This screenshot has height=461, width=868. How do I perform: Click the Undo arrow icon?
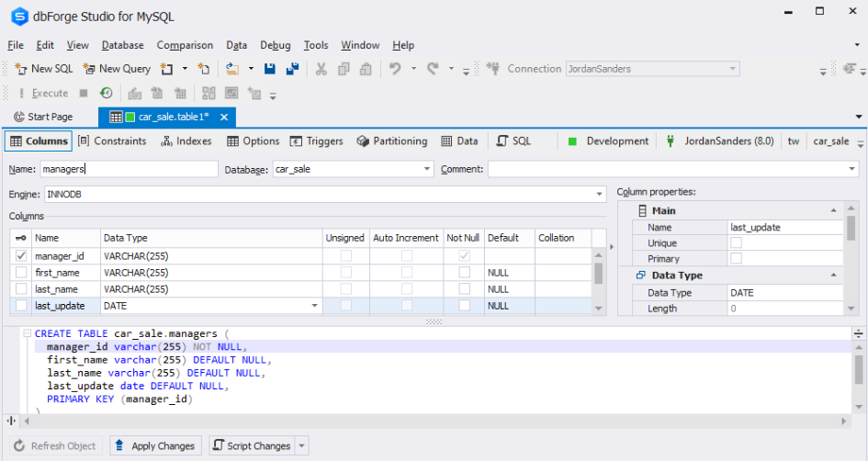395,69
